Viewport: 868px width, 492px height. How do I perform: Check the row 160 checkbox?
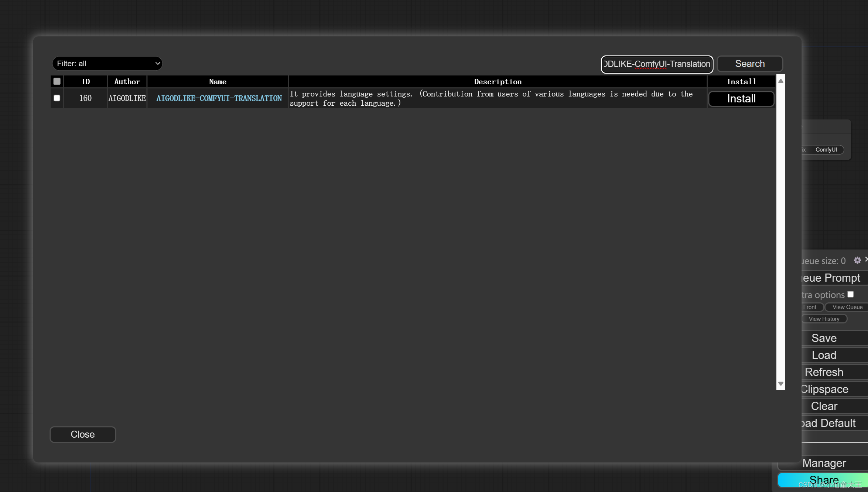click(x=57, y=98)
